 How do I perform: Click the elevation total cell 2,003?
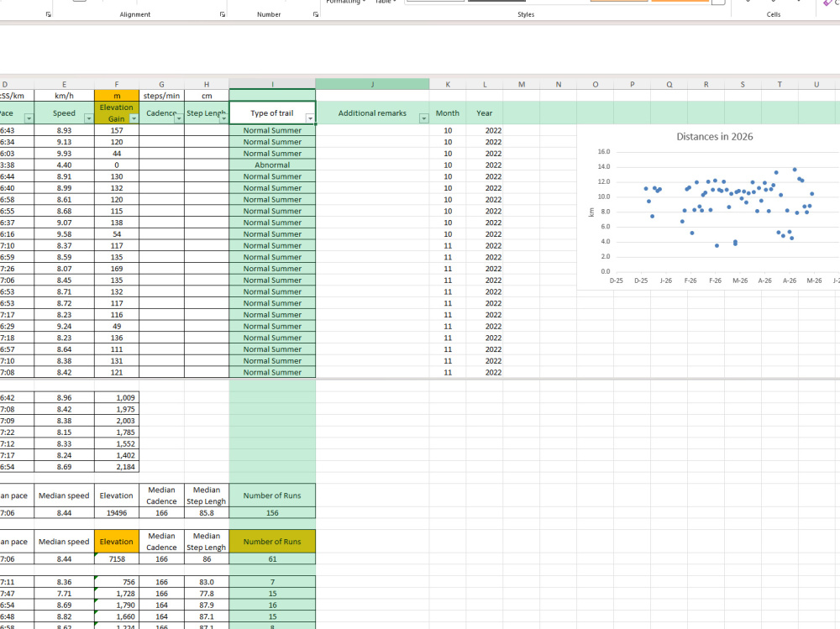tap(117, 421)
